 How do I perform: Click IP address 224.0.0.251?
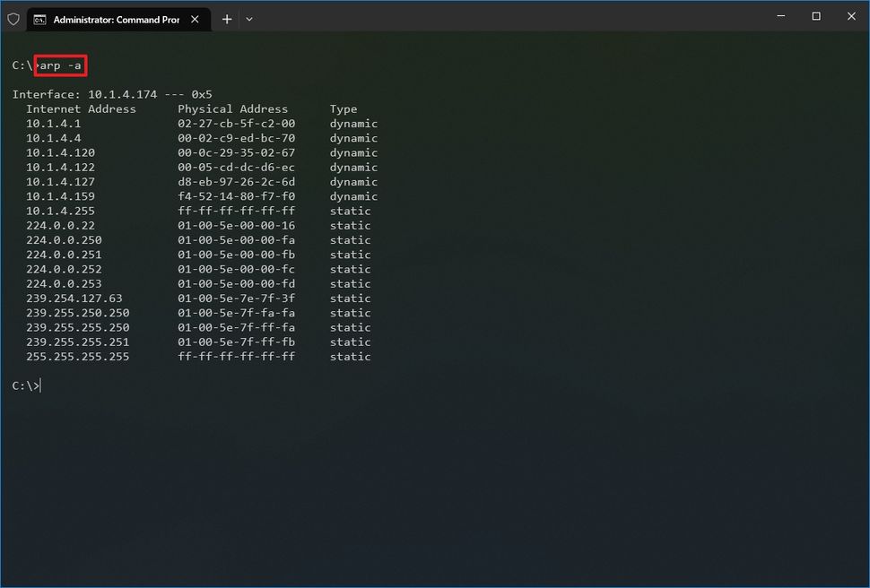64,255
